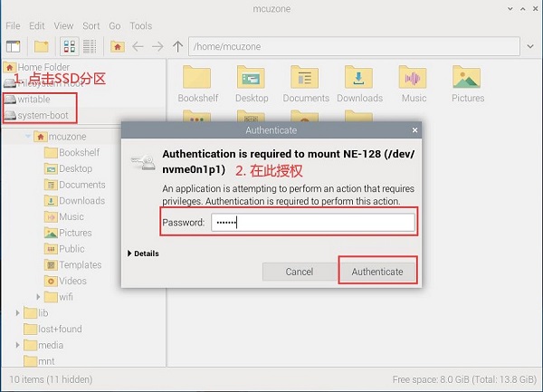Viewport: 543px width, 392px height.
Task: Open the Bookshelf folder icon
Action: coord(197,84)
